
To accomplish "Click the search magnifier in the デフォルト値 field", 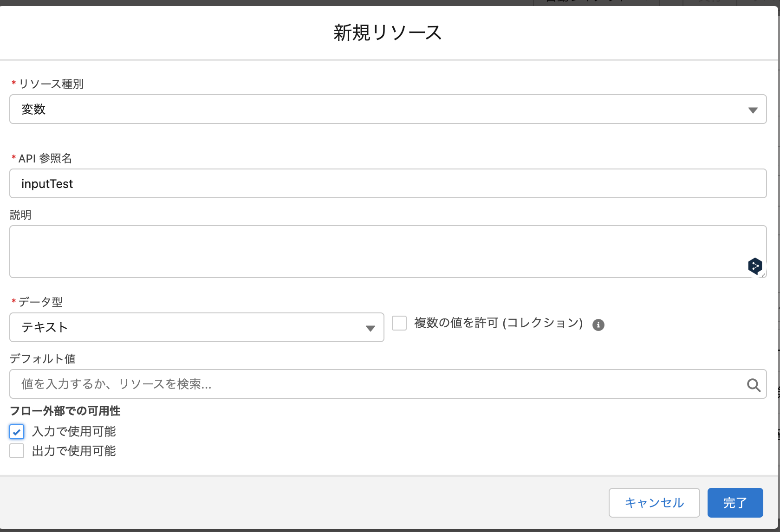I will point(753,384).
